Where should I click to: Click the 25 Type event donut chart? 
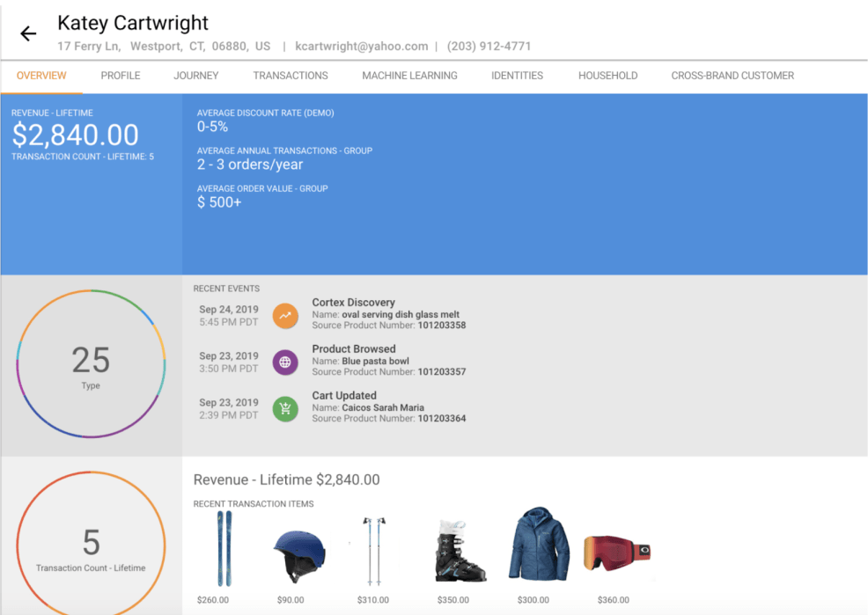point(91,363)
